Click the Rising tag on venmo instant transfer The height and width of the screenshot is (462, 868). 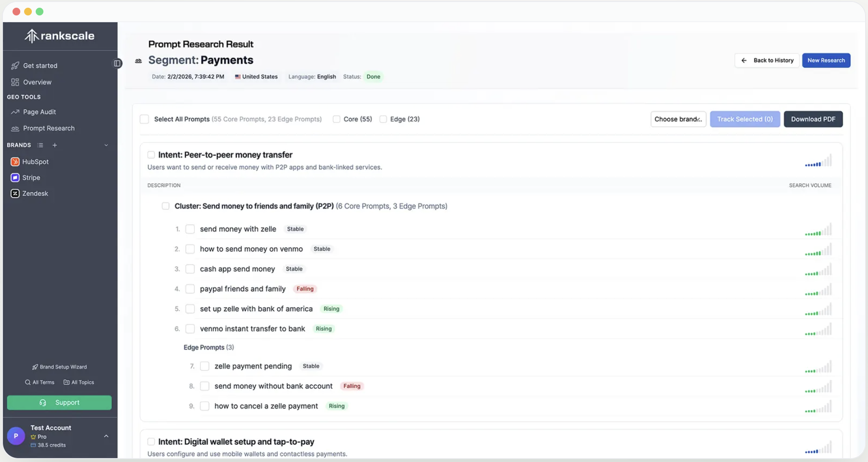(x=324, y=329)
